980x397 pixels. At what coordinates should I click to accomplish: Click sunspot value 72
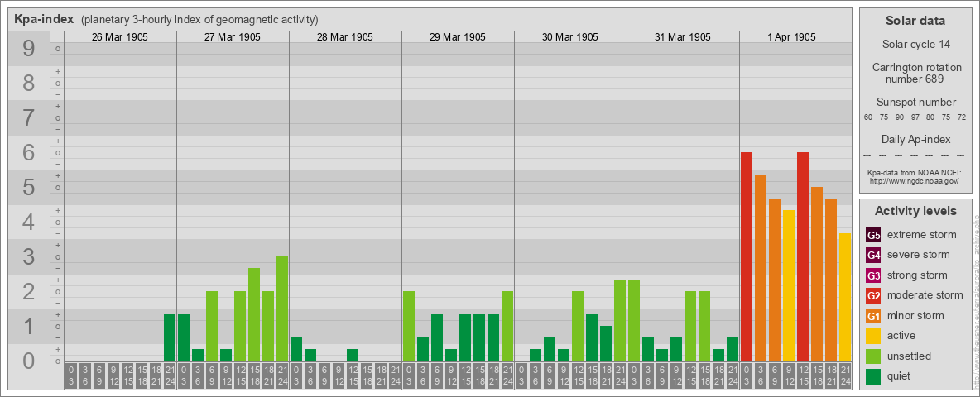961,117
